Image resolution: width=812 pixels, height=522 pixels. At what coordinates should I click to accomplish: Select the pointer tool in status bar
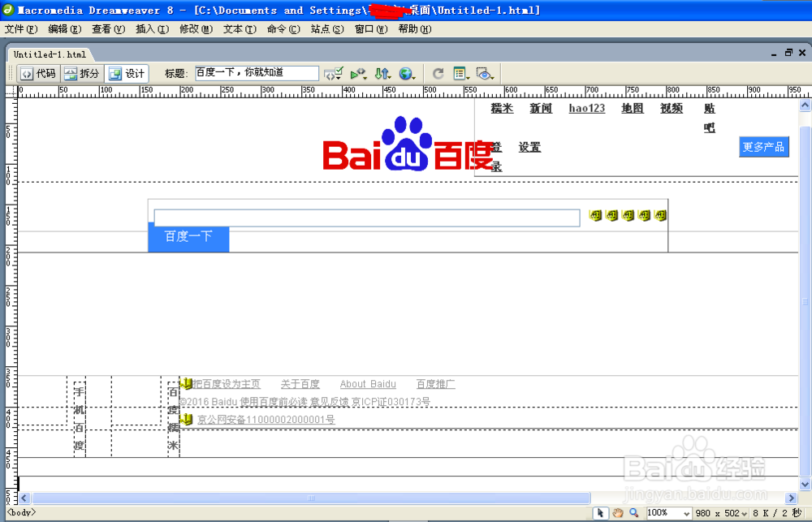tap(600, 513)
